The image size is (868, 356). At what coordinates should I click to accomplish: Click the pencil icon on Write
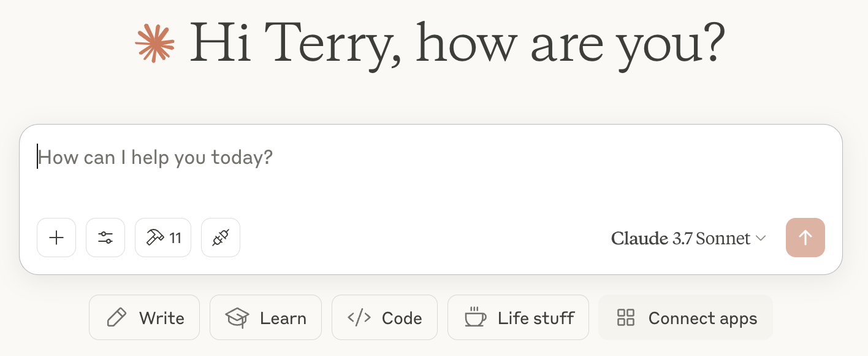pyautogui.click(x=116, y=317)
